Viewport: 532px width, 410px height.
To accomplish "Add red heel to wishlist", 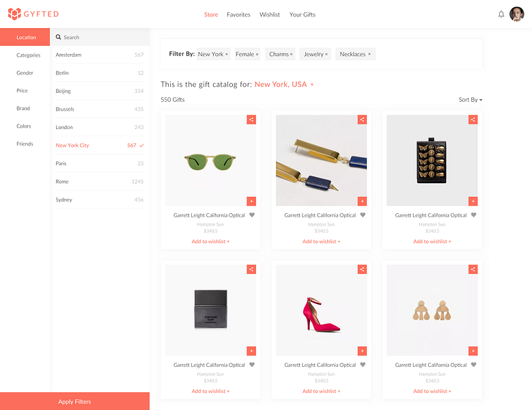I will [x=321, y=391].
